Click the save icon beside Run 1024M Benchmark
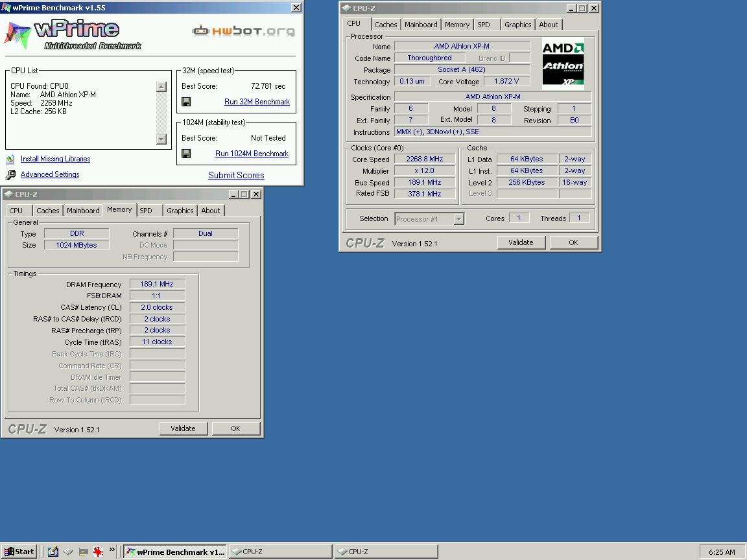This screenshot has width=747, height=560. point(186,154)
